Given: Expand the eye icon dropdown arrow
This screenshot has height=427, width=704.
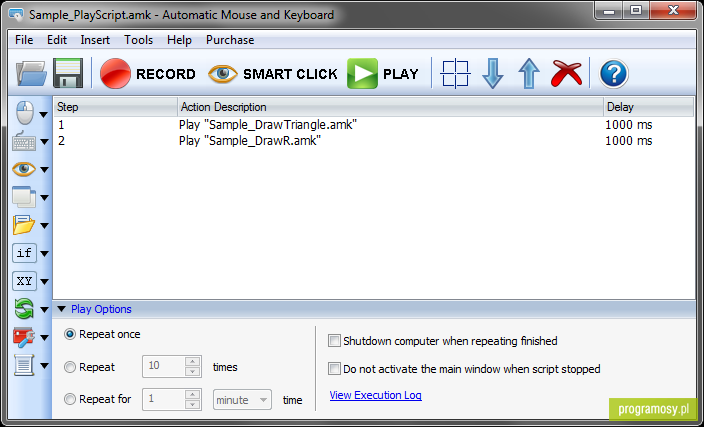Looking at the screenshot, I should pos(44,170).
